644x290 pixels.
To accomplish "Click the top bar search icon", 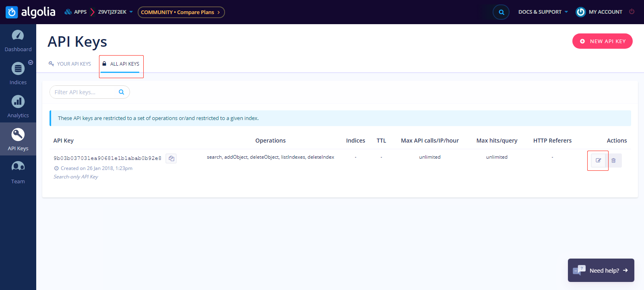I will coord(501,12).
